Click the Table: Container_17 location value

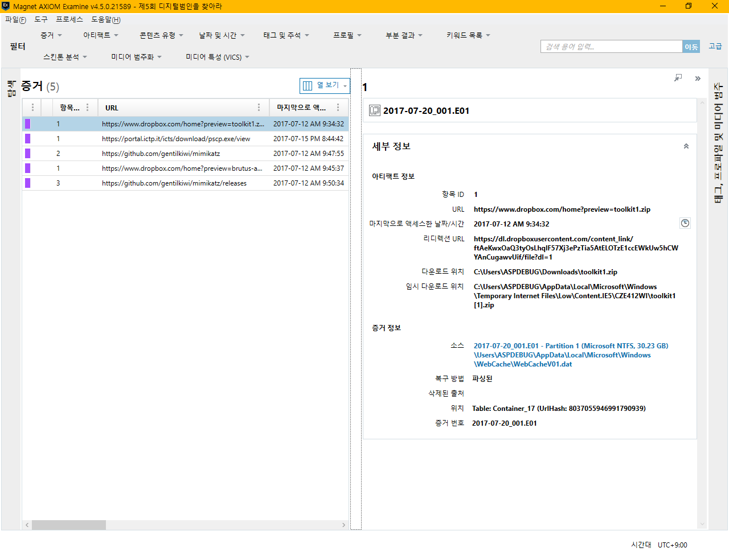click(x=559, y=408)
